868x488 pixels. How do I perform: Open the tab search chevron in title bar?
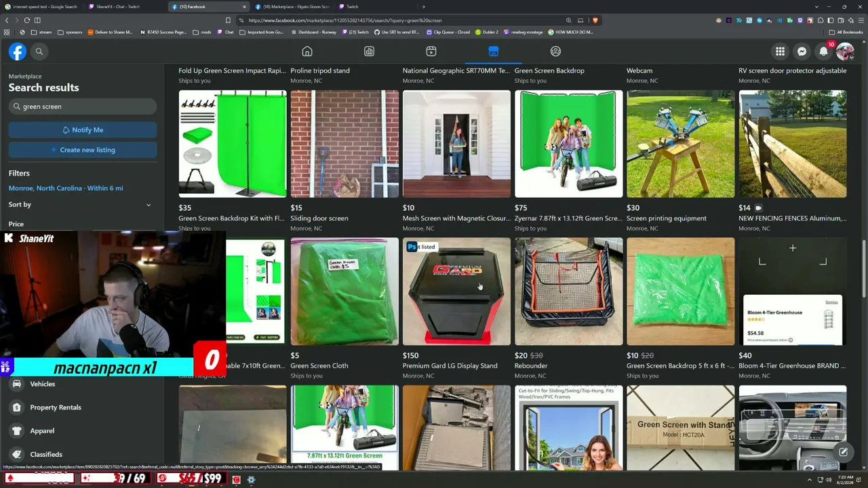tap(816, 7)
